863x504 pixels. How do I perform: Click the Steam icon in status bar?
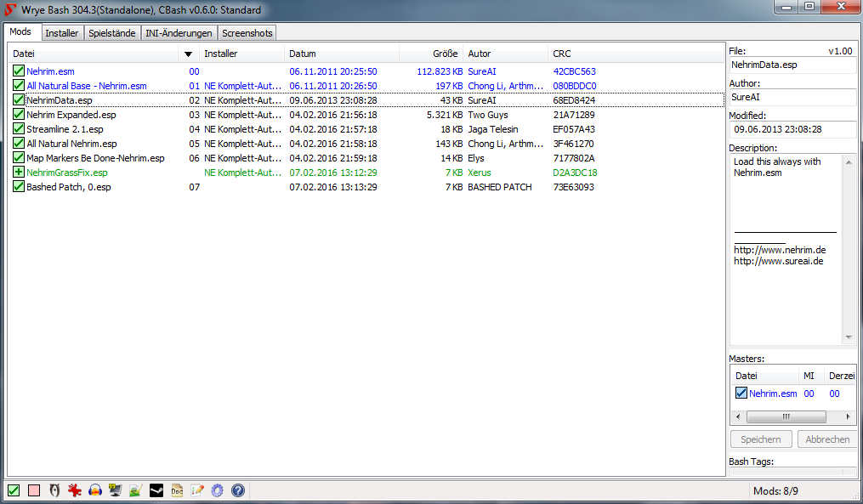point(156,490)
